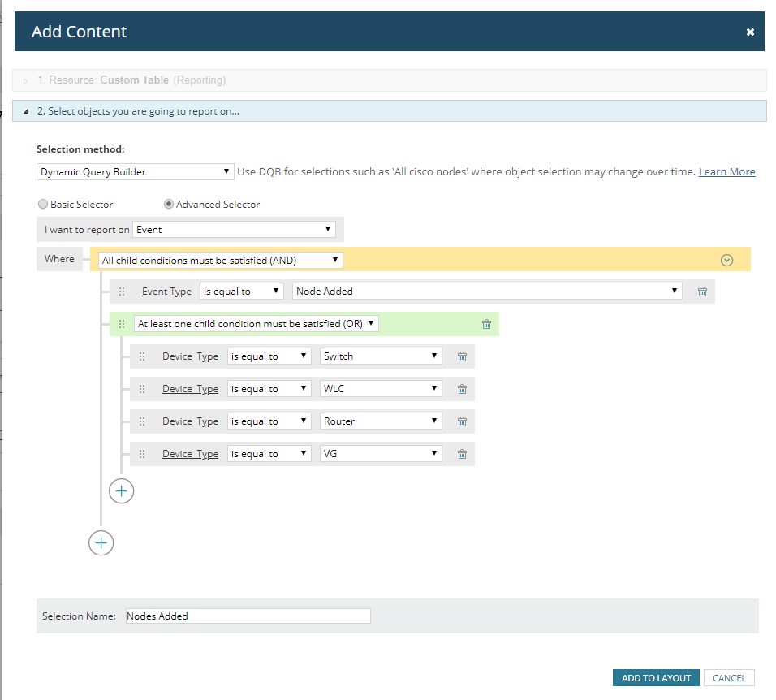Remove the Router device type condition
The width and height of the screenshot is (776, 700).
pyautogui.click(x=462, y=421)
